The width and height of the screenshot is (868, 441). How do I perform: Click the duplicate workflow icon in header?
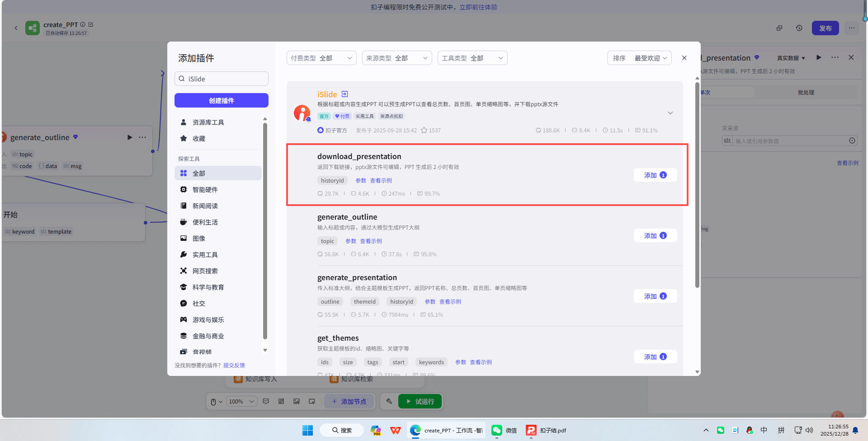[x=779, y=28]
